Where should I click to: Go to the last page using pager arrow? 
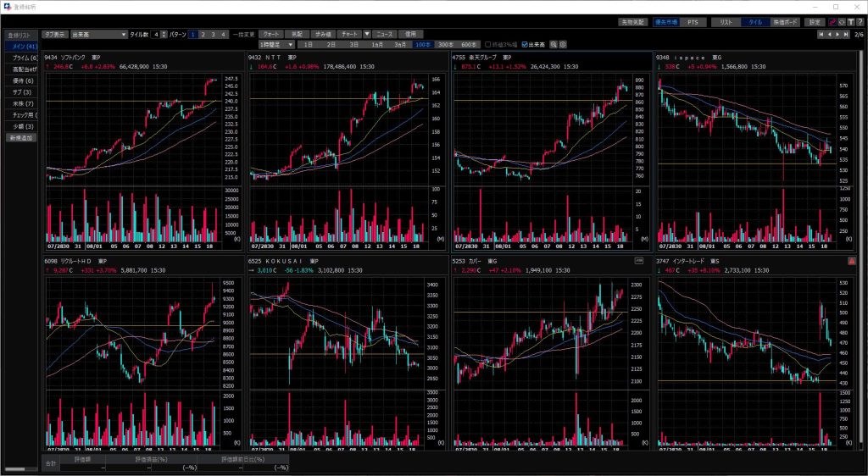click(x=846, y=35)
